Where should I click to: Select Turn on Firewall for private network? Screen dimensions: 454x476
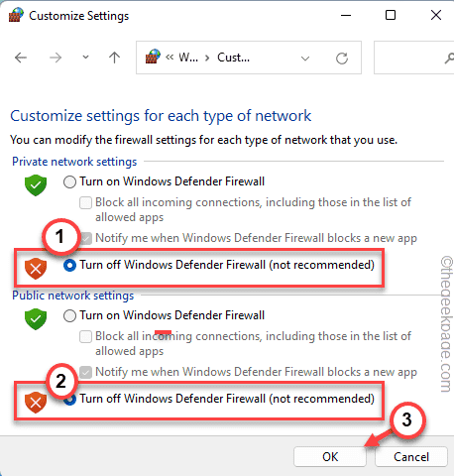click(x=69, y=181)
